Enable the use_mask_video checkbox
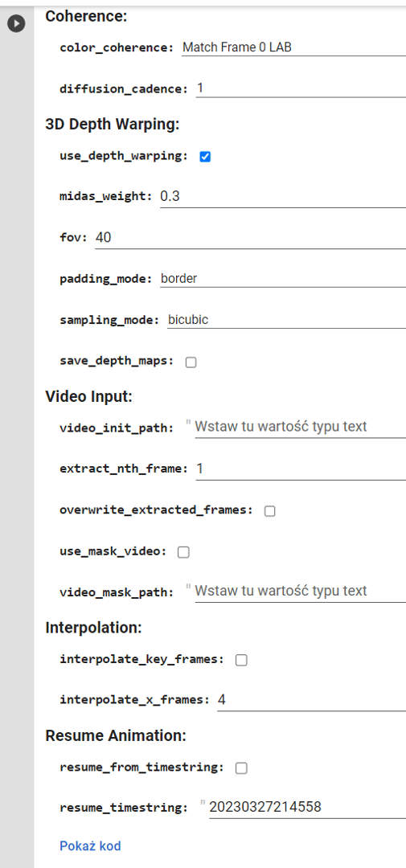 [183, 552]
